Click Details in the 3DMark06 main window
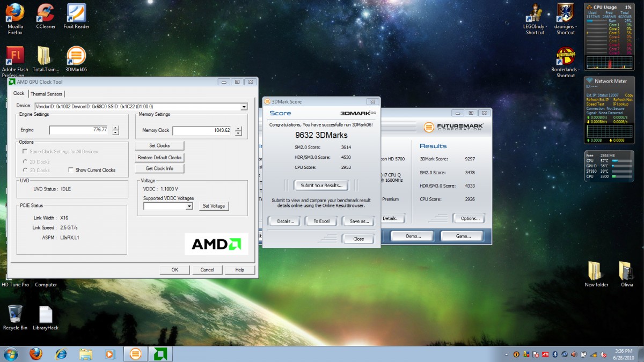 tap(391, 218)
